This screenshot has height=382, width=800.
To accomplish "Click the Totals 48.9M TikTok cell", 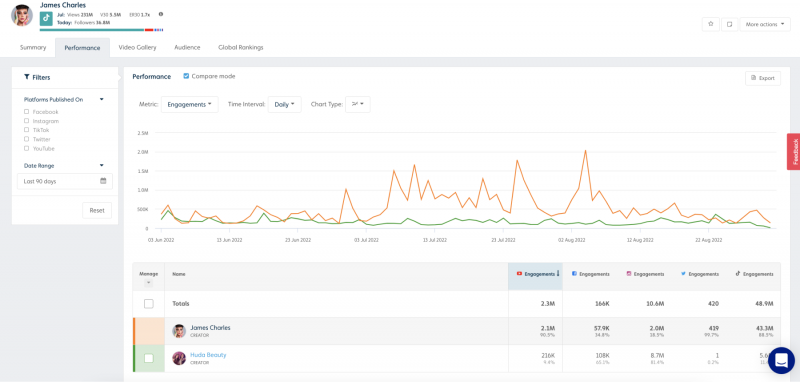I will tap(764, 303).
